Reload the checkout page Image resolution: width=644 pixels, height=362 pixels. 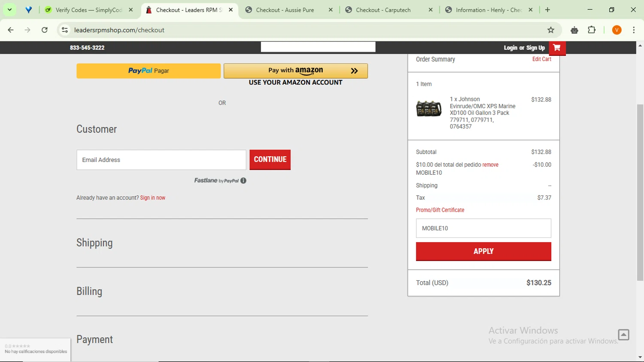pos(45,30)
